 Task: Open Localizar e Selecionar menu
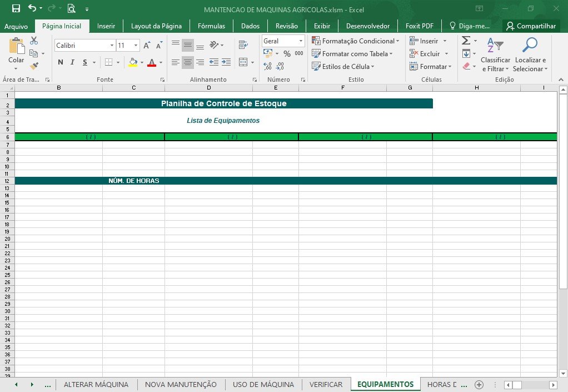[x=530, y=54]
